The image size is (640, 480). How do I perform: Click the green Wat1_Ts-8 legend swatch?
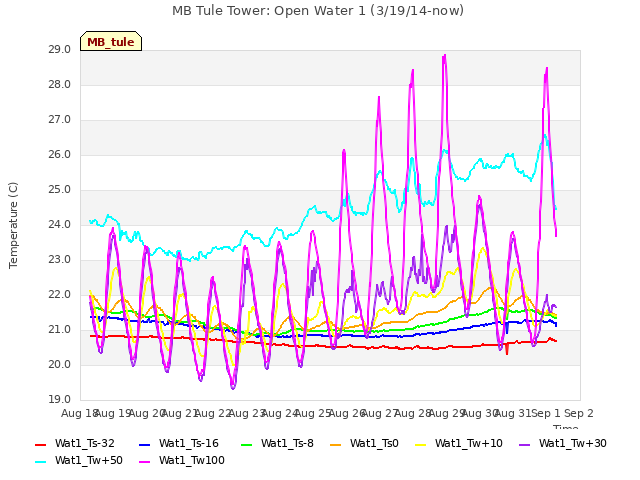click(x=247, y=444)
